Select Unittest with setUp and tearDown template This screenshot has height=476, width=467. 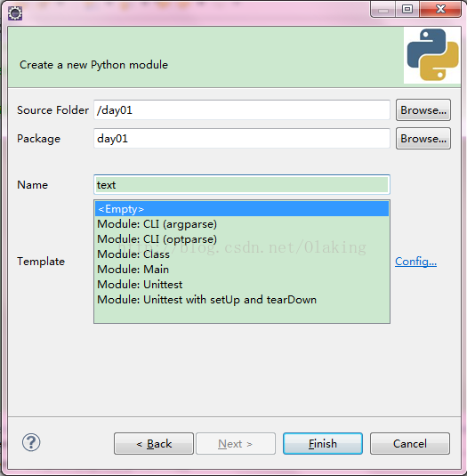(242, 300)
